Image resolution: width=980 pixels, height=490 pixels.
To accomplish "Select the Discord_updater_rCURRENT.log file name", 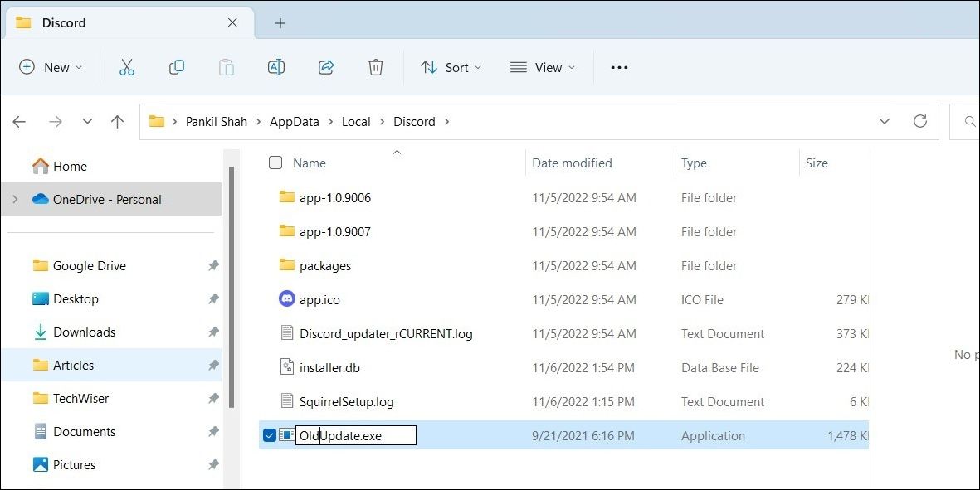I will 386,334.
